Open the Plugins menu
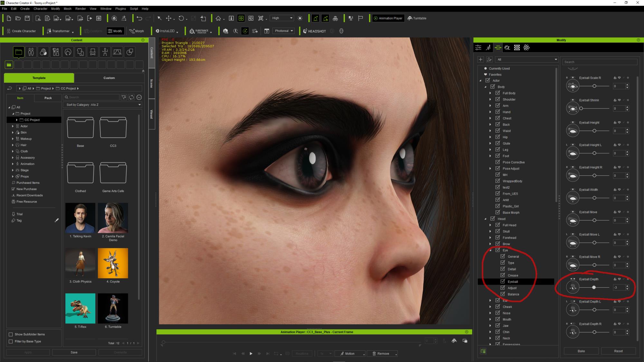 (121, 9)
